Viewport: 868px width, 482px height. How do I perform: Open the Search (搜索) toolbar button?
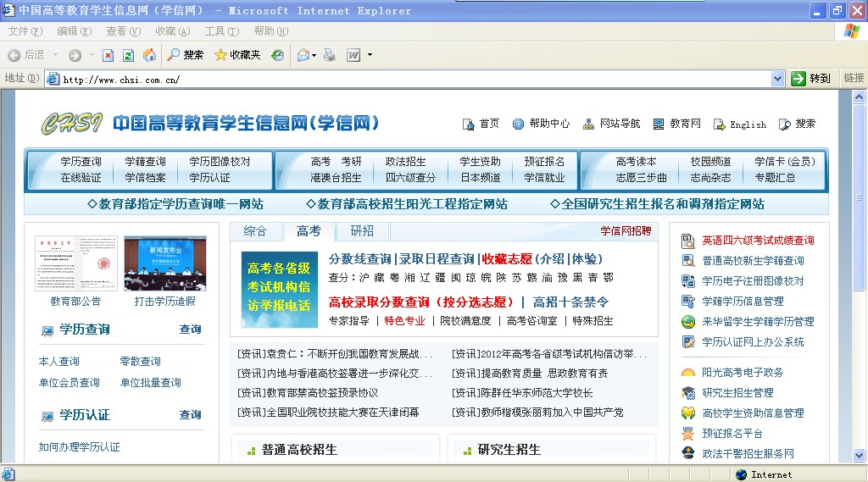(x=186, y=55)
